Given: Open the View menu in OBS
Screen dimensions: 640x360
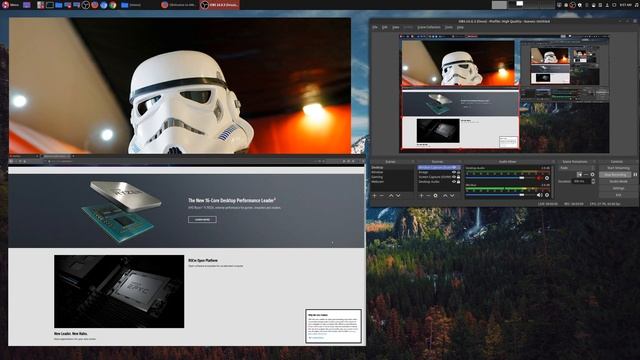Looking at the screenshot, I should (x=396, y=27).
